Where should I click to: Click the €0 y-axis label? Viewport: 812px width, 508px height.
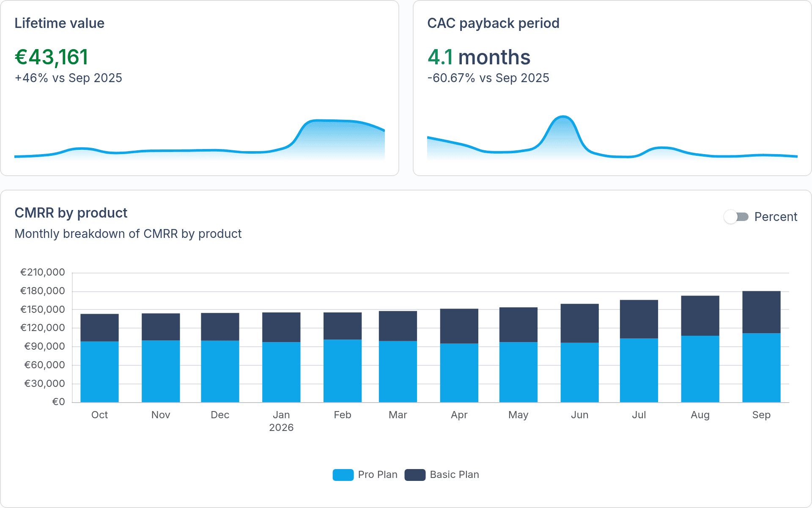[x=58, y=402]
